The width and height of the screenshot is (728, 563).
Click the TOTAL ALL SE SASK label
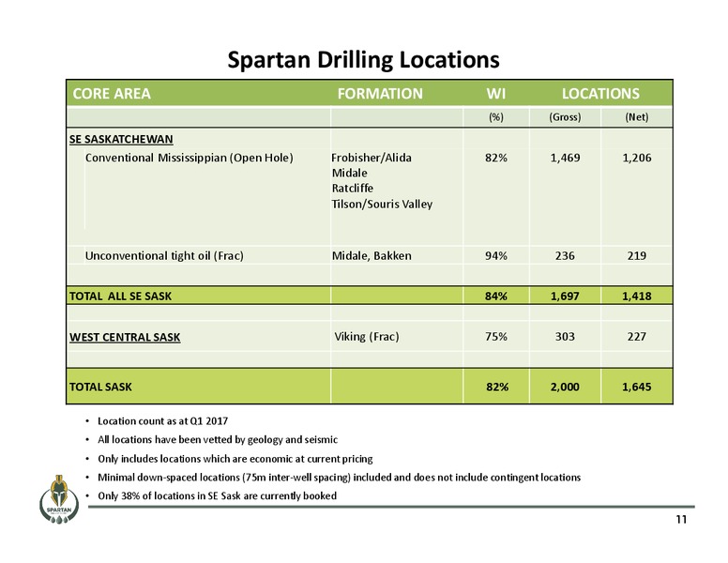point(120,296)
